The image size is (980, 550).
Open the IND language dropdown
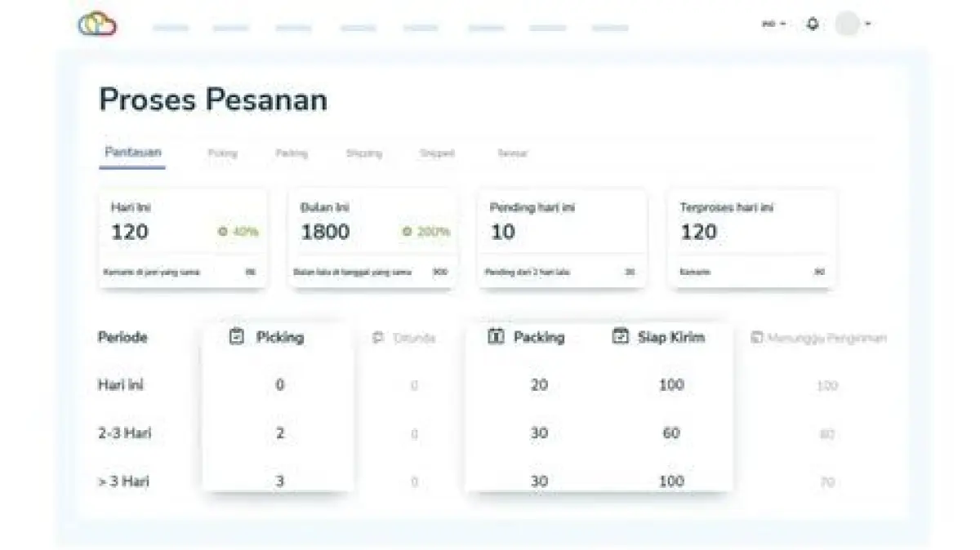773,24
